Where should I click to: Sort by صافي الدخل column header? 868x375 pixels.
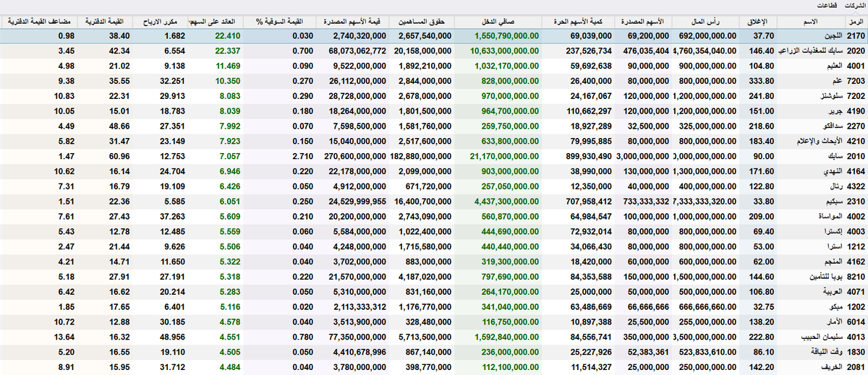pyautogui.click(x=499, y=22)
